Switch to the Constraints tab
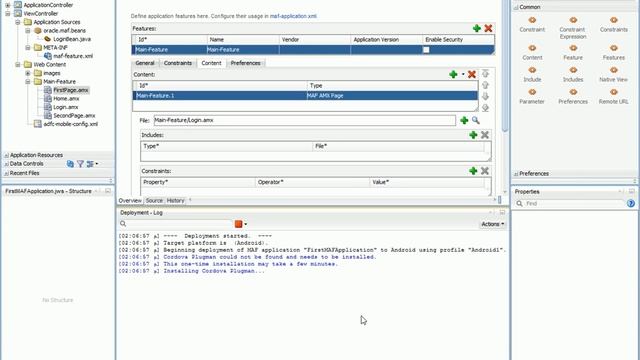Viewport: 640px width, 360px height. [x=178, y=63]
